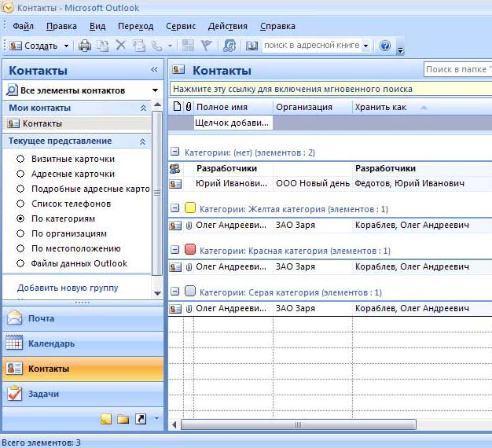
Task: Click the Хранить как column header
Action: [x=380, y=107]
